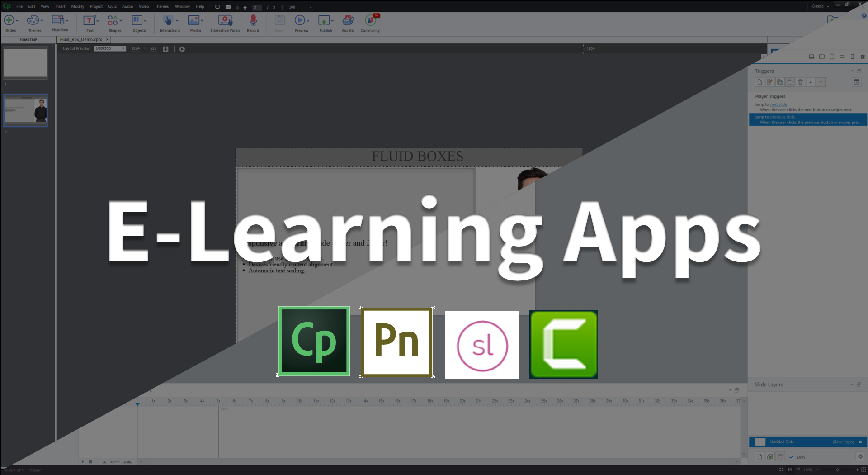Screen dimensions: 868x475
Task: Create a new trigger in Triggers panel
Action: coord(759,82)
